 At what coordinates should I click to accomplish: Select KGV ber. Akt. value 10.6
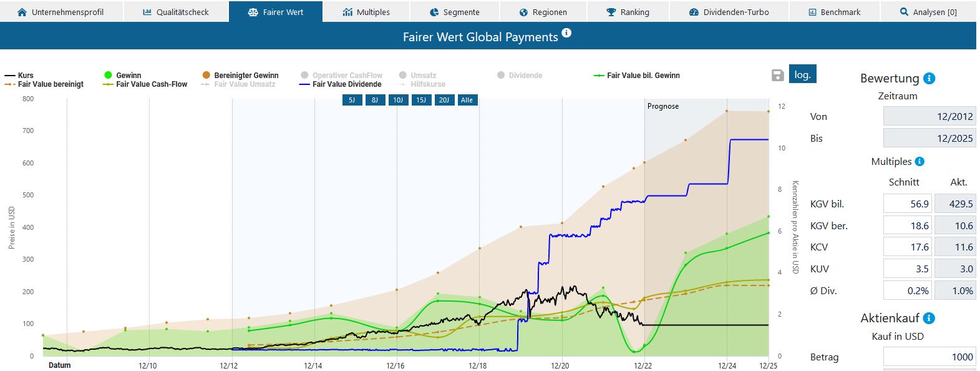[955, 225]
